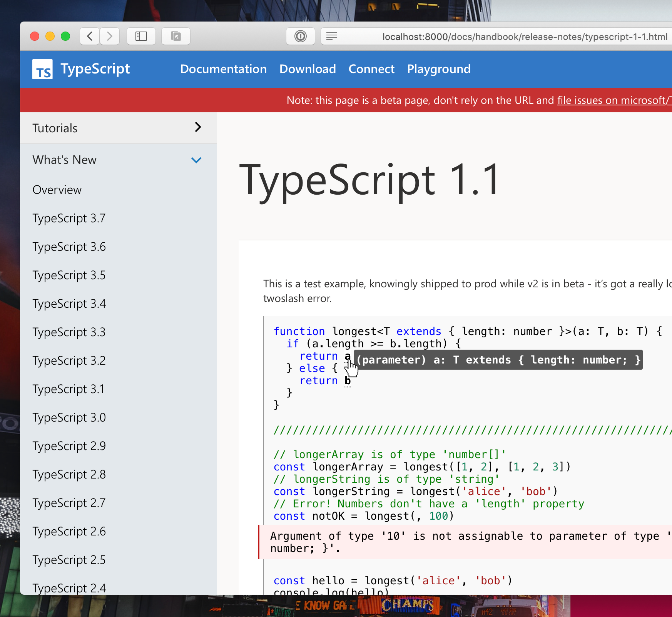672x617 pixels.
Task: Open Reader view in the address bar
Action: [332, 36]
